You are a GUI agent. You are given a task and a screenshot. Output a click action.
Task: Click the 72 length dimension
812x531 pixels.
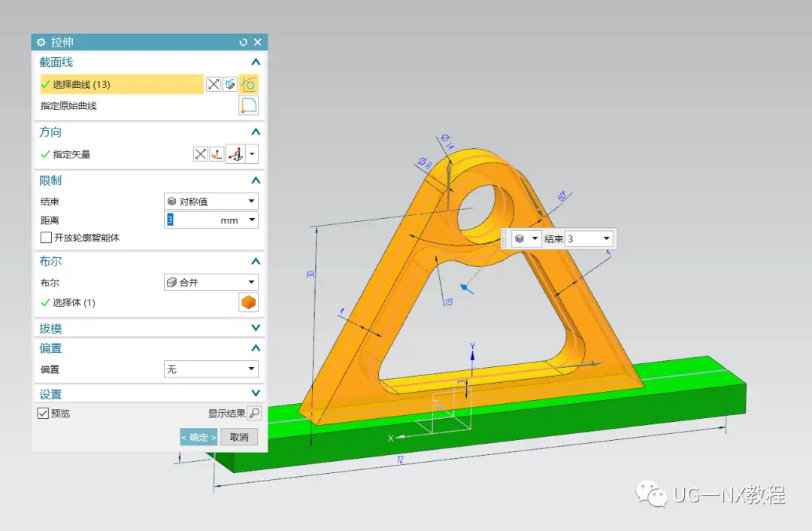[400, 460]
